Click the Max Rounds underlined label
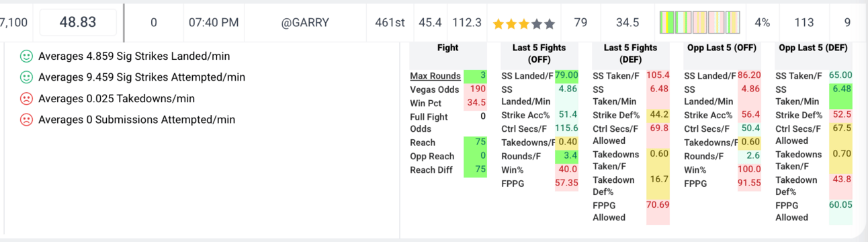 (x=435, y=76)
